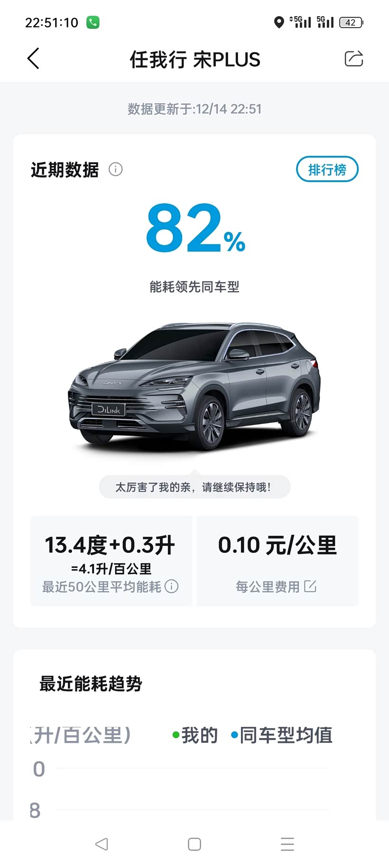Tap the 82% energy ranking figure
The image size is (389, 868).
tap(195, 228)
